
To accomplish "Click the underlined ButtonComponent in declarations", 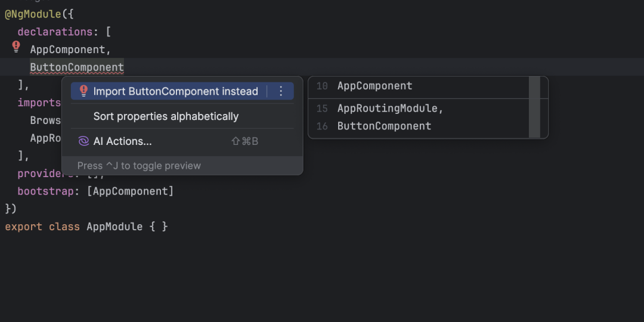I will tap(77, 67).
